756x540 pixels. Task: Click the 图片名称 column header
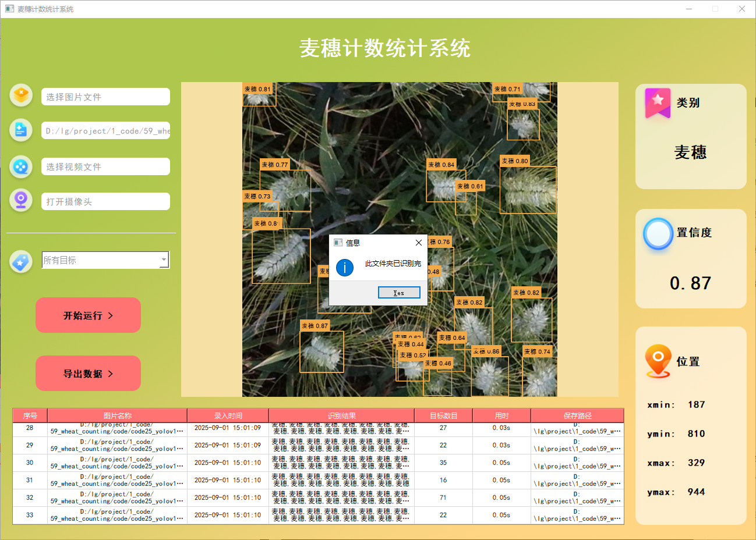tap(117, 415)
